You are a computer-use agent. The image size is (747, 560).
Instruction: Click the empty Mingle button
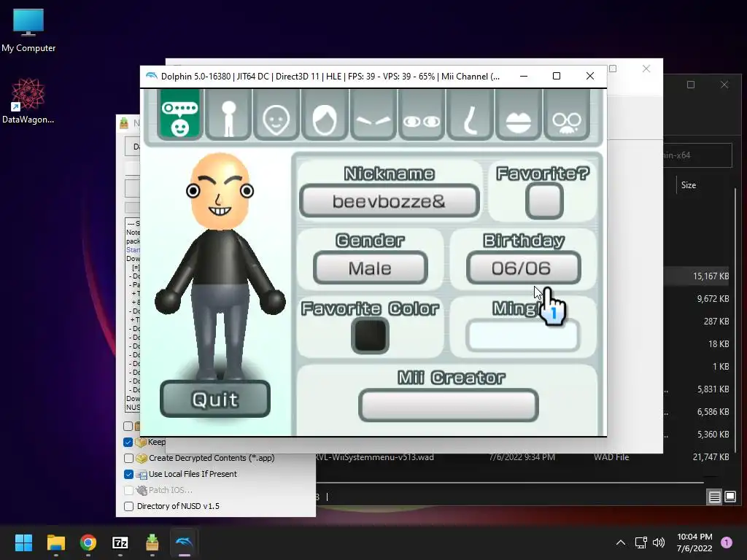[x=522, y=335]
